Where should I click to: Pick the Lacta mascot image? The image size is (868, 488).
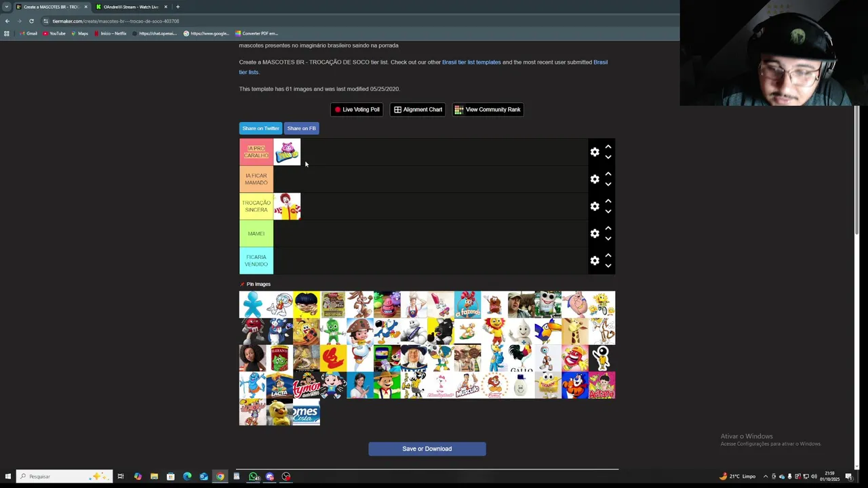pos(279,385)
